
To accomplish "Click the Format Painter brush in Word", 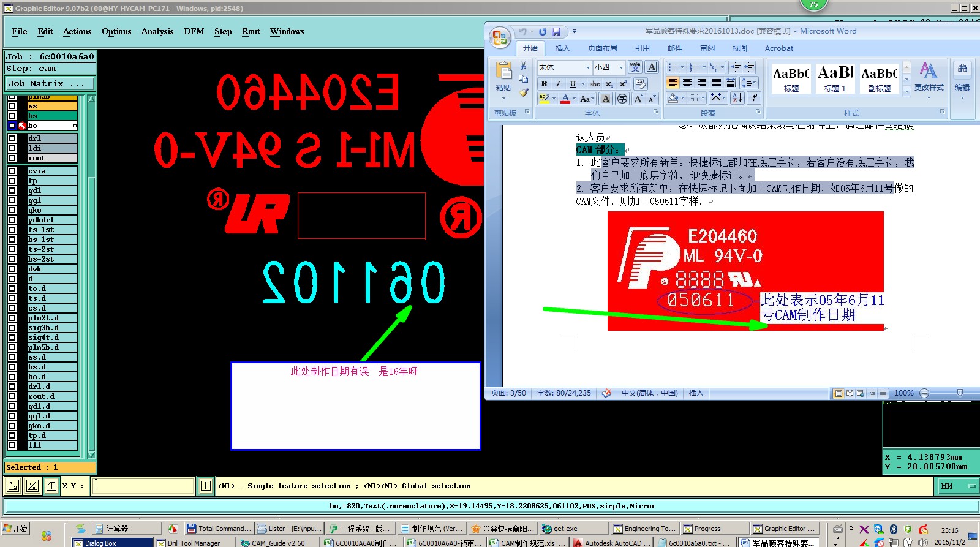I will (523, 92).
